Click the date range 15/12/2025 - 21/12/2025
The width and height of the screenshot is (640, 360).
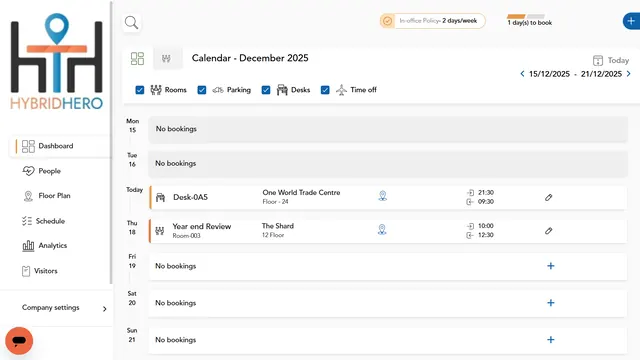pyautogui.click(x=575, y=74)
